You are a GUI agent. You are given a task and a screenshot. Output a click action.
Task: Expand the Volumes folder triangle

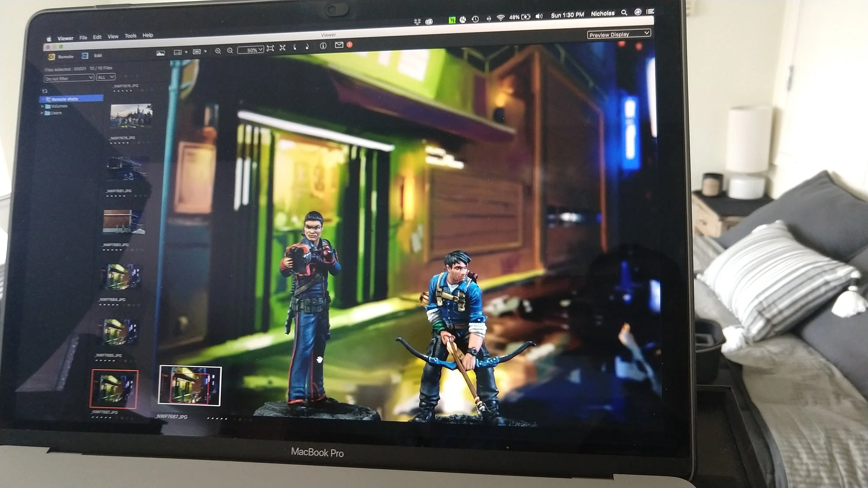[x=42, y=107]
